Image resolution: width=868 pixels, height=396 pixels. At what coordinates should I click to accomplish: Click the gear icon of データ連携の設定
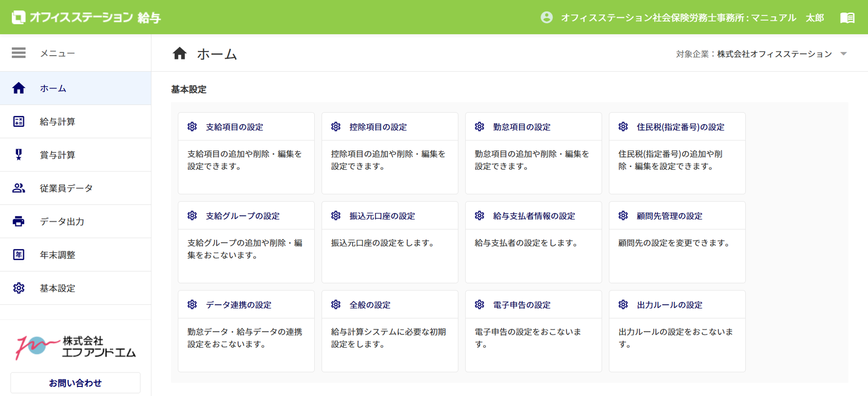pyautogui.click(x=192, y=304)
